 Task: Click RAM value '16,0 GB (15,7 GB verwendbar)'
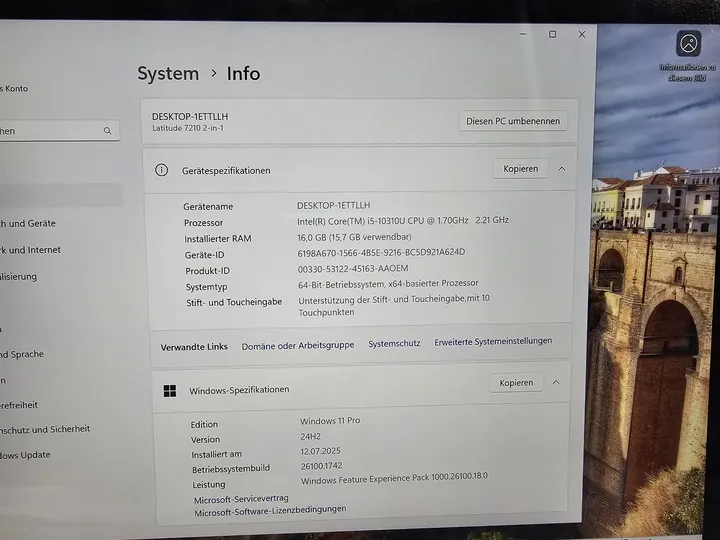(354, 237)
